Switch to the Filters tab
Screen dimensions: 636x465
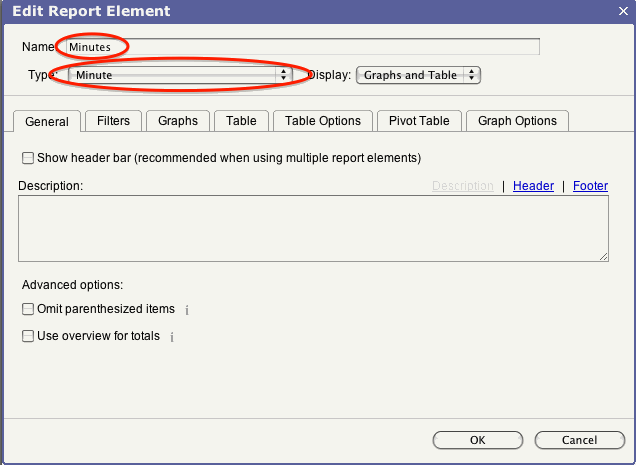(113, 121)
